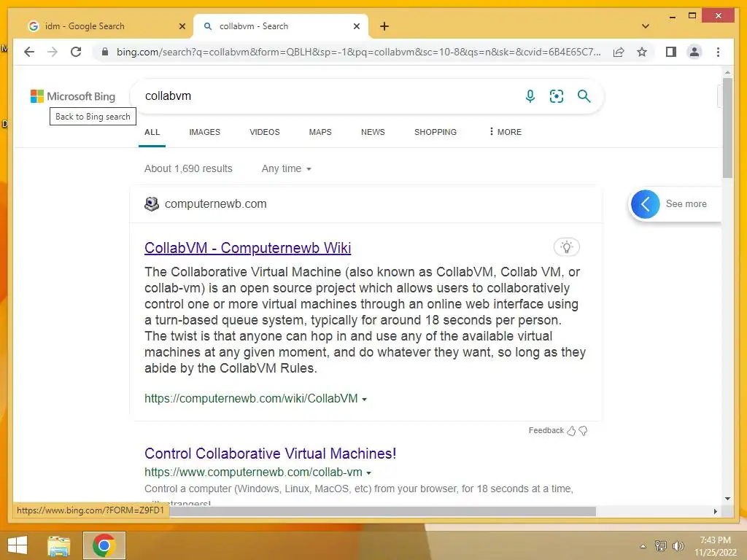The image size is (747, 560).
Task: Open Control Collaborative Virtual Machines link
Action: [x=271, y=454]
